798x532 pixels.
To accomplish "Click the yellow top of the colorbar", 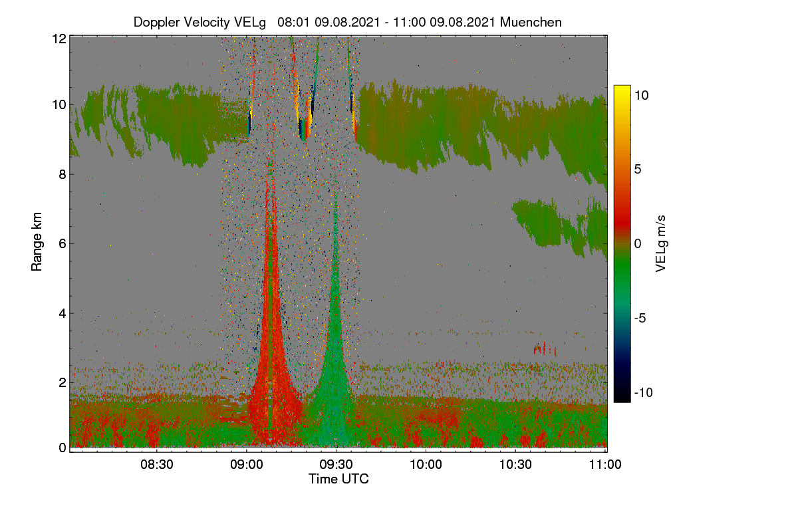I will [x=622, y=92].
